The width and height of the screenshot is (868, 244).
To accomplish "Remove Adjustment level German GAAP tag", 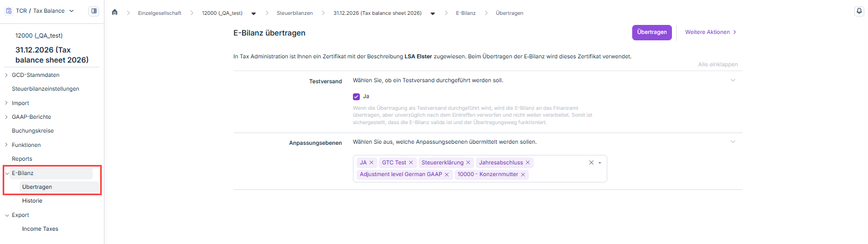I will (447, 174).
